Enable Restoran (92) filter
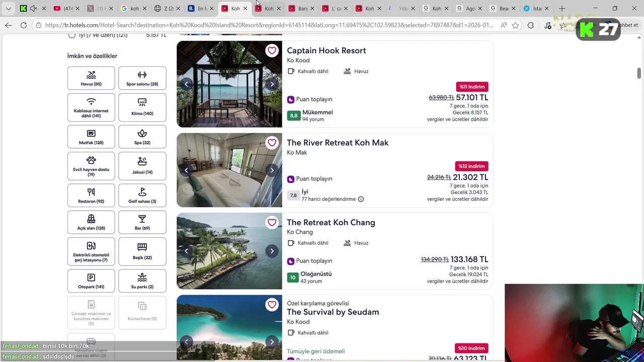 91,195
